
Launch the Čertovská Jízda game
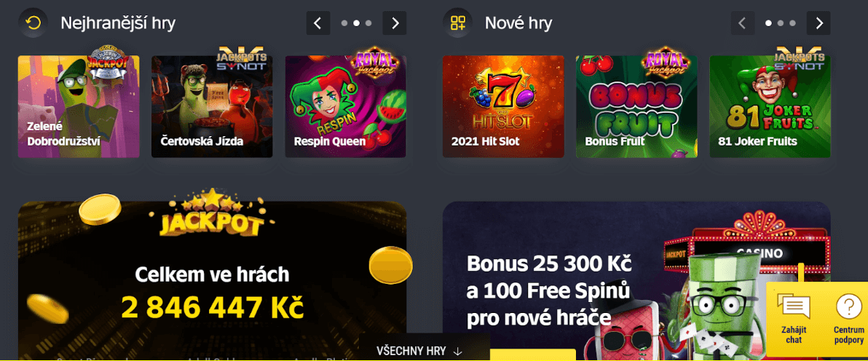(x=212, y=106)
